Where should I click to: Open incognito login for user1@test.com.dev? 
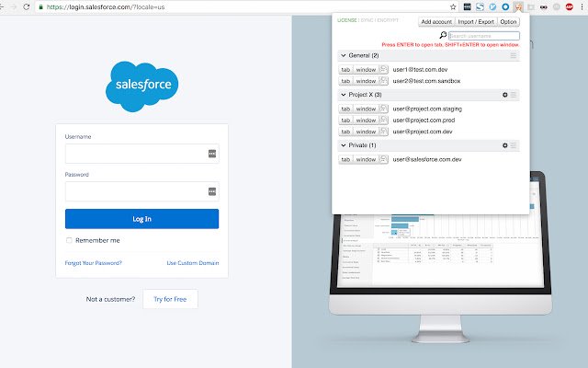[383, 70]
